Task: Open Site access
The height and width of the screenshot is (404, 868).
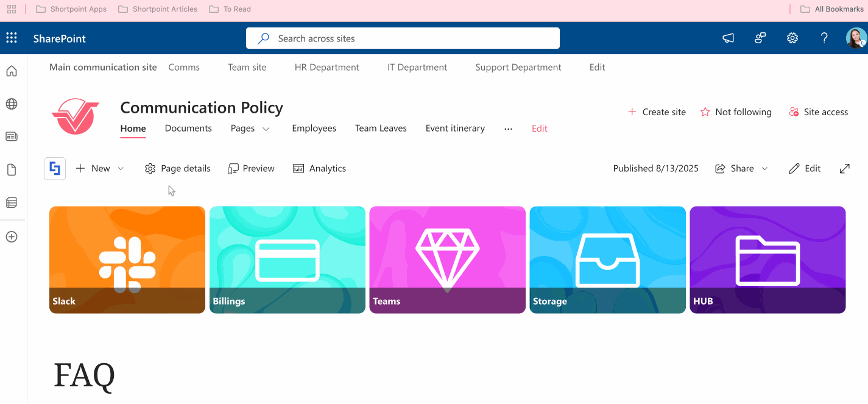Action: point(818,112)
